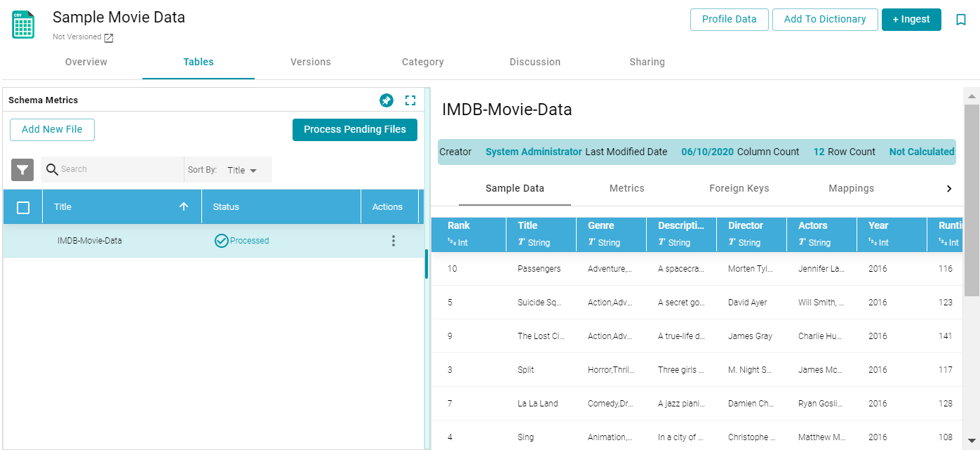The height and width of the screenshot is (450, 980).
Task: Click runtime value 141
Action: coord(946,336)
